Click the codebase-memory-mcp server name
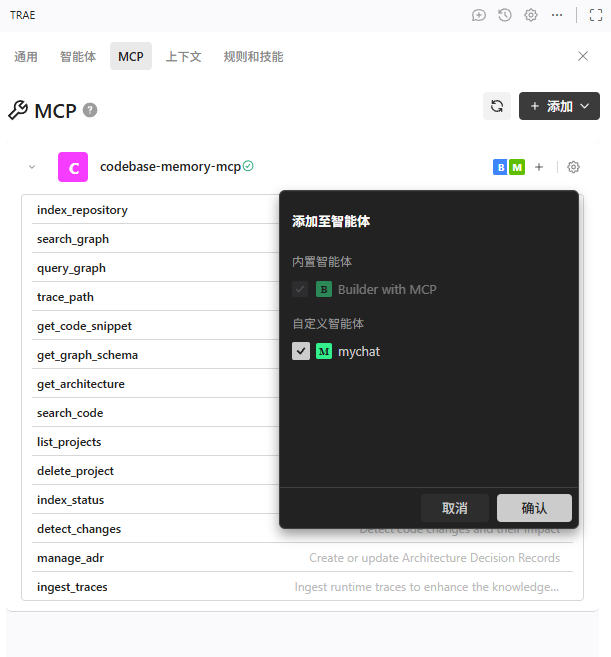 (170, 167)
